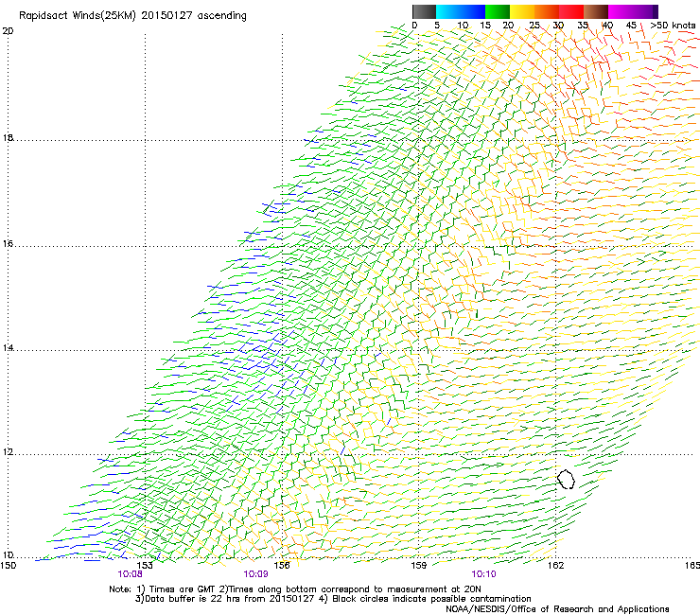Select the '5' legend tick label
Screen dimensions: 700x615
click(x=437, y=26)
